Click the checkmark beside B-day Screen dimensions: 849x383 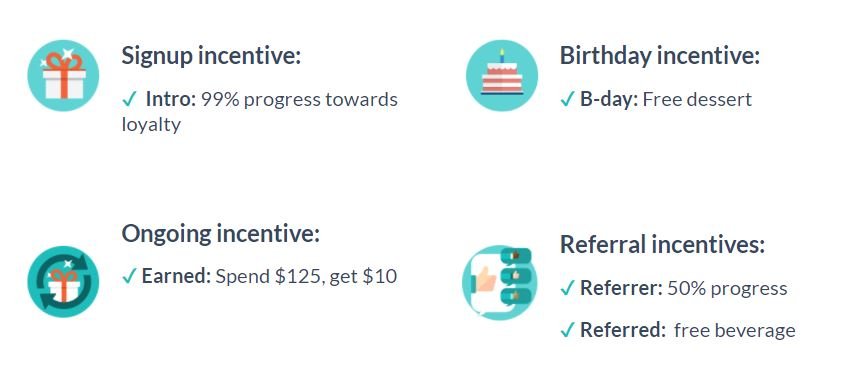567,100
